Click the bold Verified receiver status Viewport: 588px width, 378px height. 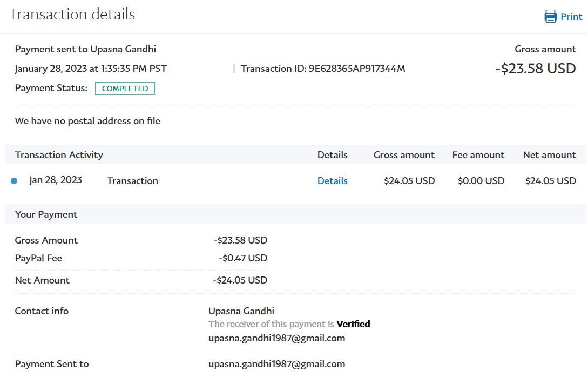(353, 324)
